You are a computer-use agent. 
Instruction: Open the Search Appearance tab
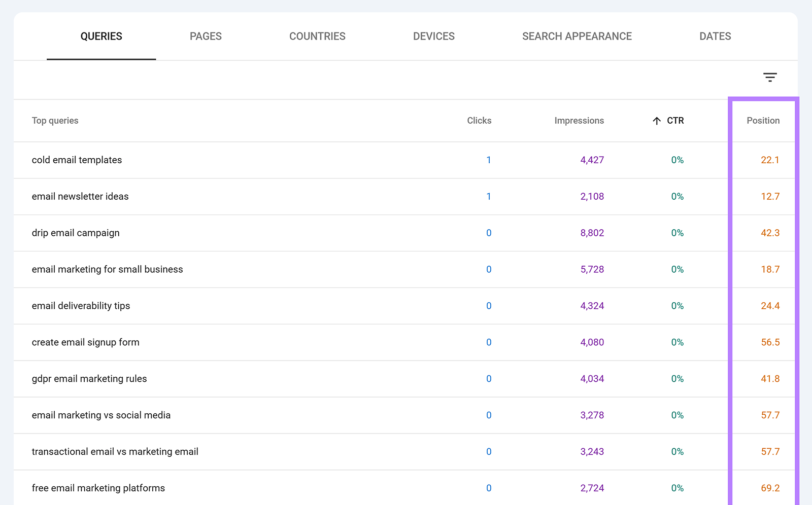[577, 36]
